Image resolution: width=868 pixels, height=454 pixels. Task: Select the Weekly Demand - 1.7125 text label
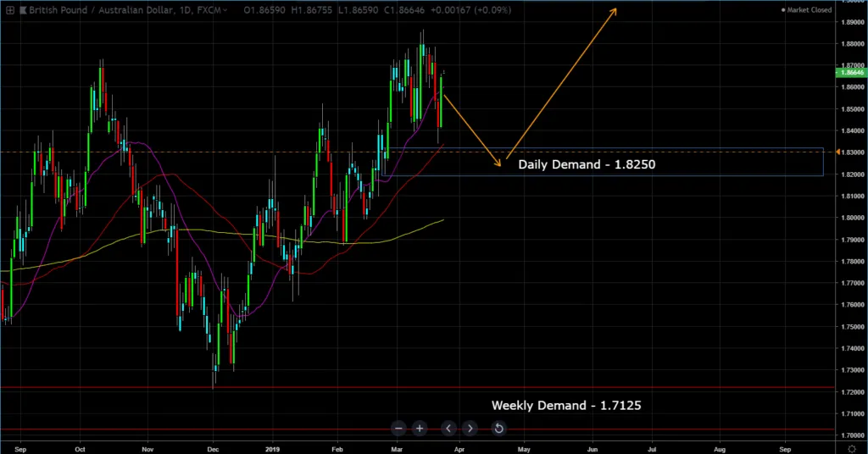[x=566, y=406]
